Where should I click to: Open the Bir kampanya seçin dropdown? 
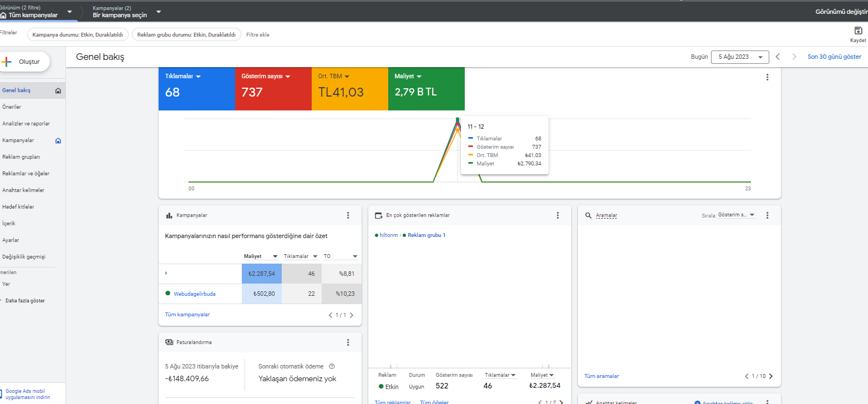pyautogui.click(x=127, y=12)
